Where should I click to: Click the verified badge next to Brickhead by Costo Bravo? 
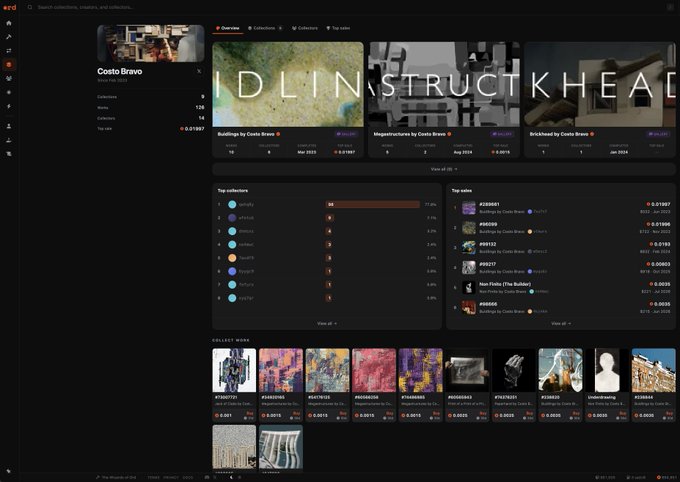pyautogui.click(x=592, y=134)
